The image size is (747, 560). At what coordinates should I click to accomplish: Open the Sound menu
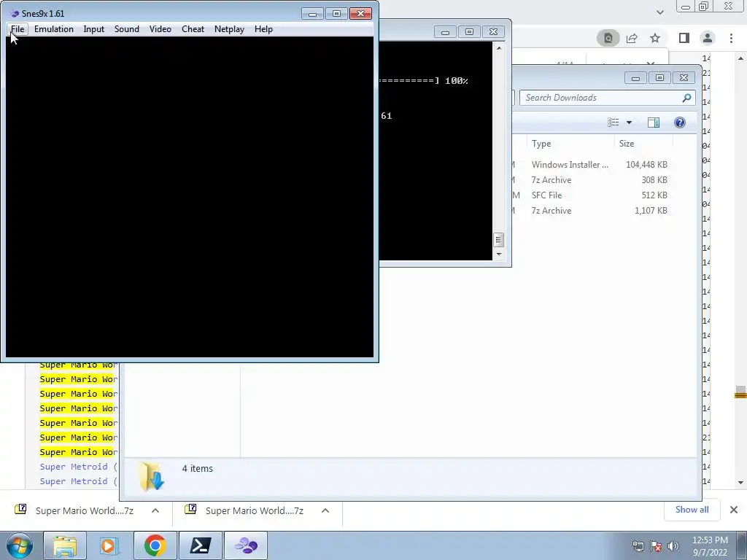point(127,29)
